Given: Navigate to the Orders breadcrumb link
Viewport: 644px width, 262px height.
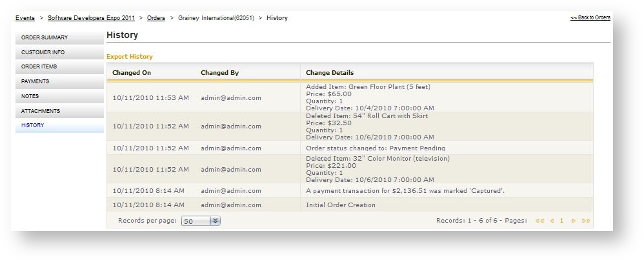Looking at the screenshot, I should (156, 18).
